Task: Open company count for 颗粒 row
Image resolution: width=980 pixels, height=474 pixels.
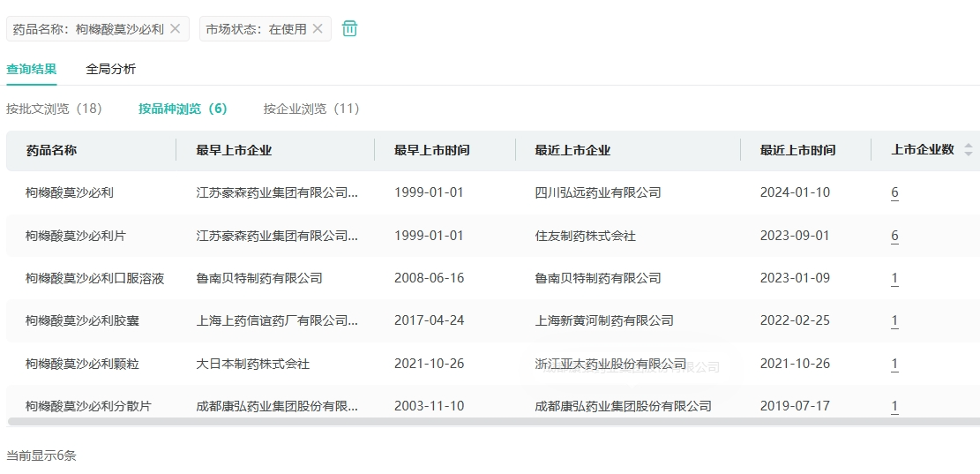Action: tap(894, 364)
